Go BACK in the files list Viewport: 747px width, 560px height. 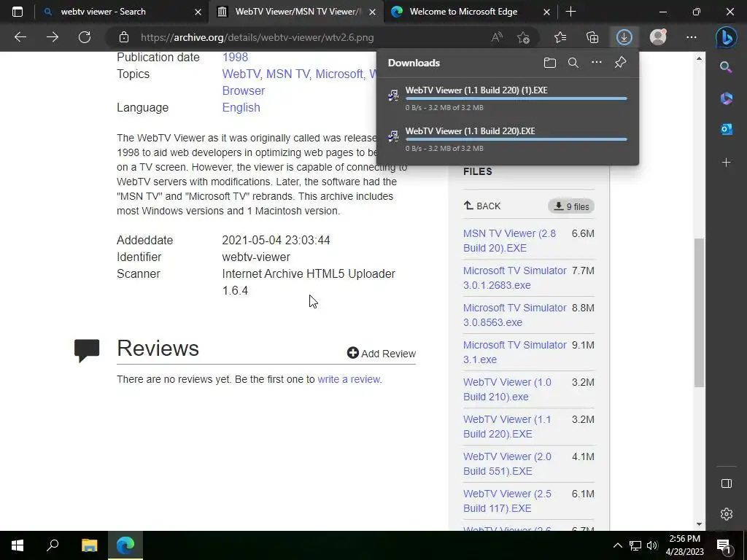click(x=482, y=206)
